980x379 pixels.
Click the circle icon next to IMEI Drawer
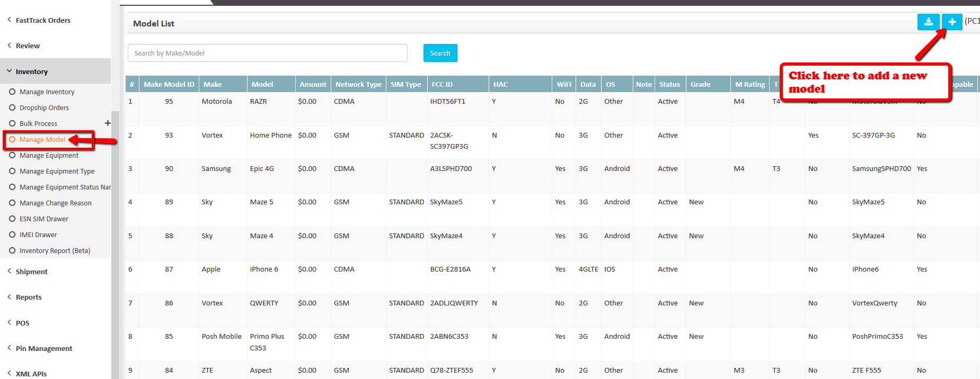(x=12, y=234)
